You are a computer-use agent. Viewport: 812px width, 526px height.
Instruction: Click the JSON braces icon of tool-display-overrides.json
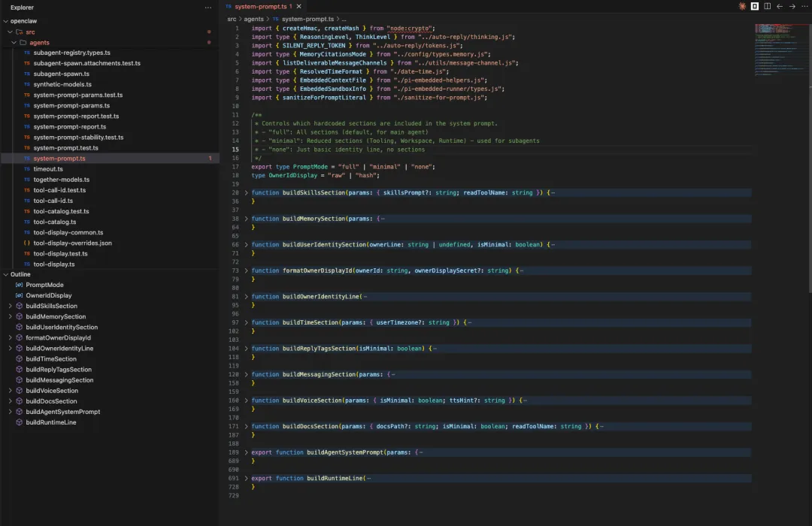tap(27, 243)
